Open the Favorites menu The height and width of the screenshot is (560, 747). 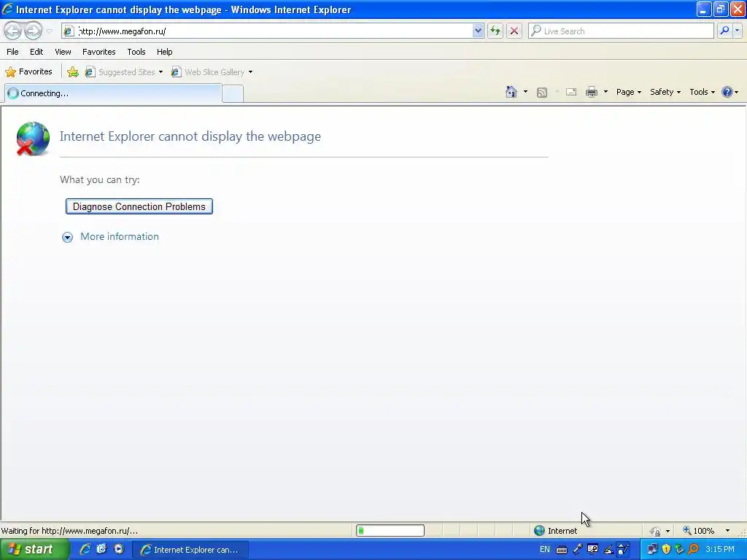coord(99,52)
